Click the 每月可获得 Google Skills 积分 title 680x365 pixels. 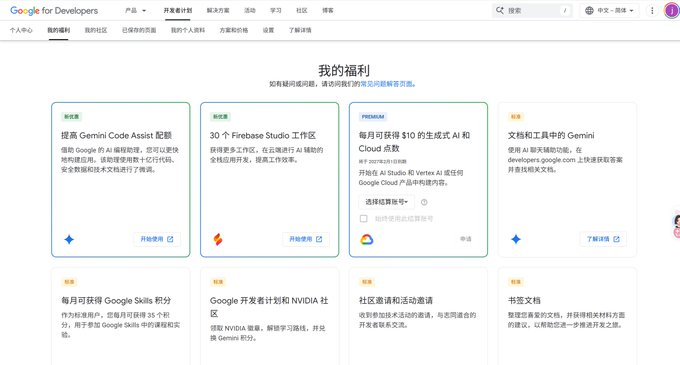[116, 301]
